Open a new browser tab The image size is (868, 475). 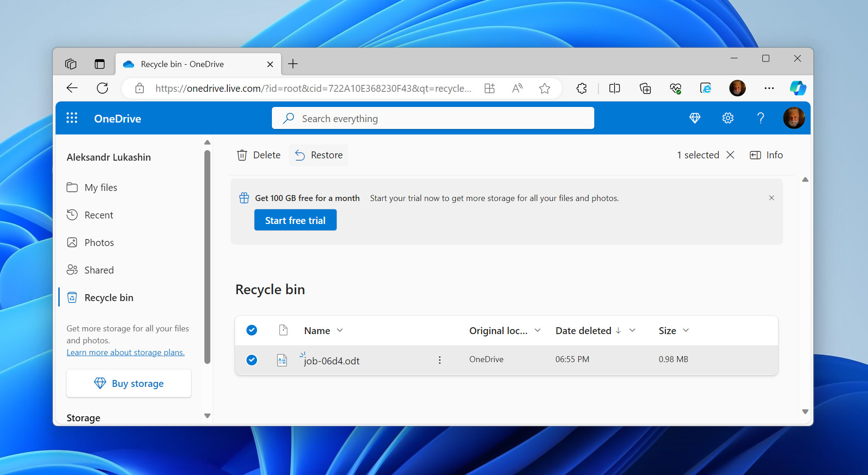pyautogui.click(x=293, y=64)
